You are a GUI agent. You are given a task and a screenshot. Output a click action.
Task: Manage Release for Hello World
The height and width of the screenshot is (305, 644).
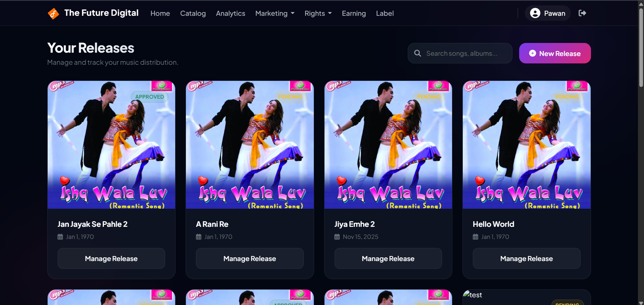pyautogui.click(x=526, y=258)
